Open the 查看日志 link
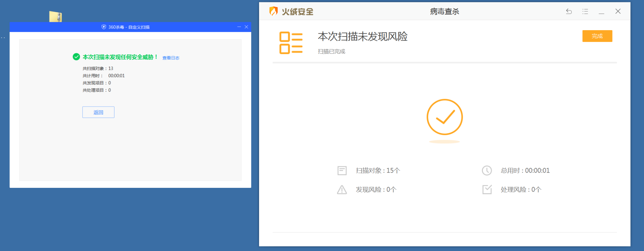Viewport: 644px width, 251px height. [x=171, y=58]
